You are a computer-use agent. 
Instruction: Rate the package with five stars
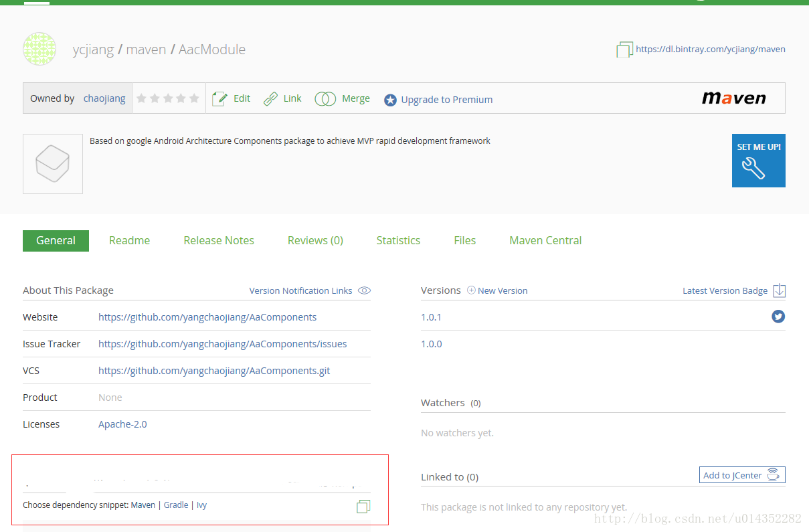pyautogui.click(x=194, y=98)
